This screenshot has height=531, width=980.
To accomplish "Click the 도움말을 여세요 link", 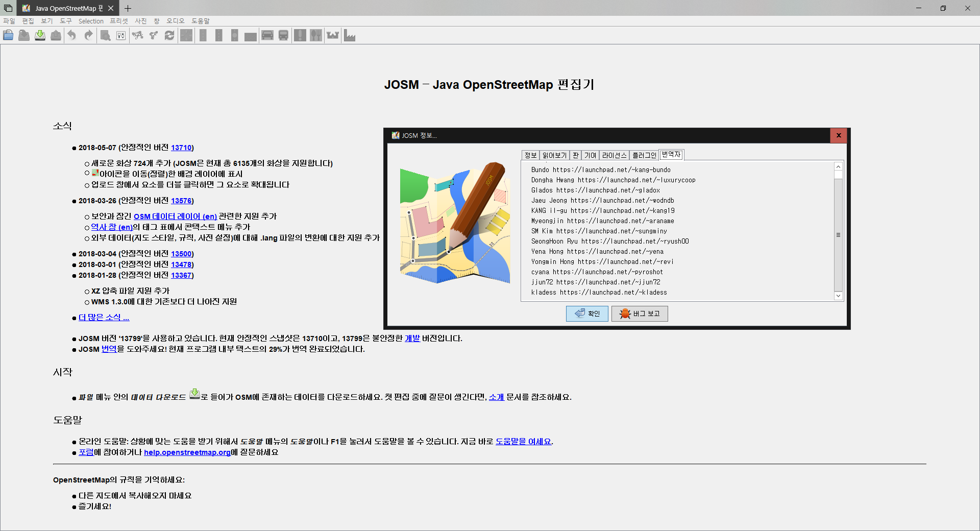I will pyautogui.click(x=524, y=442).
